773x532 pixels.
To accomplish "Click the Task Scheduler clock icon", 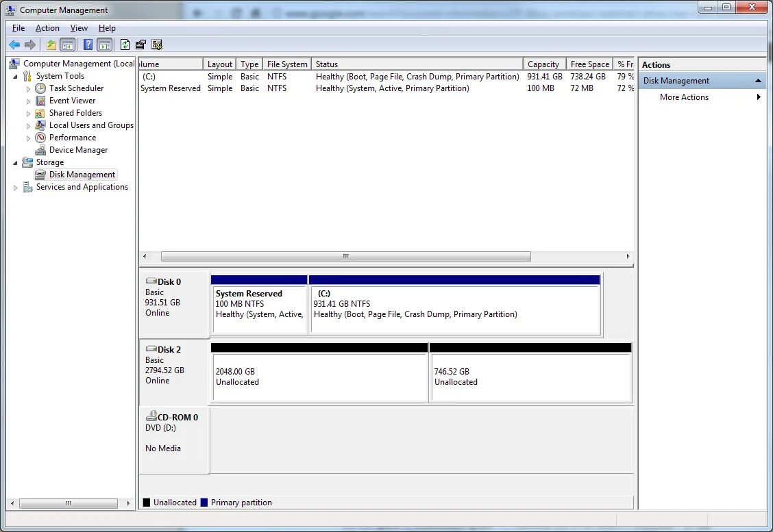I will click(40, 88).
